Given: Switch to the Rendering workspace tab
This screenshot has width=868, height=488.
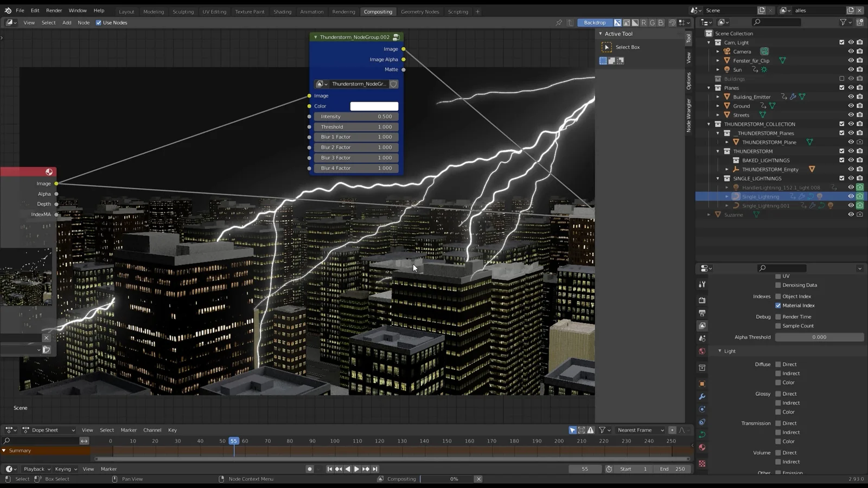Looking at the screenshot, I should pyautogui.click(x=343, y=11).
